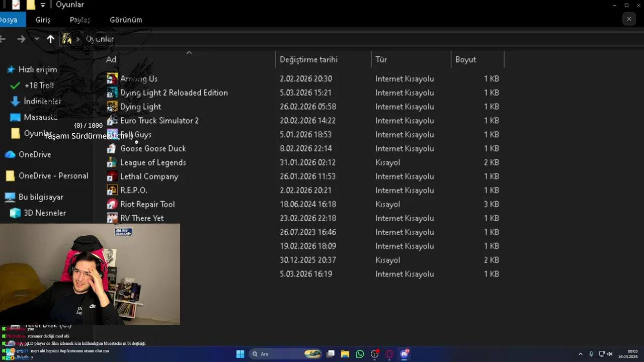Click the Dying Light file name
The height and width of the screenshot is (362, 644).
(141, 107)
